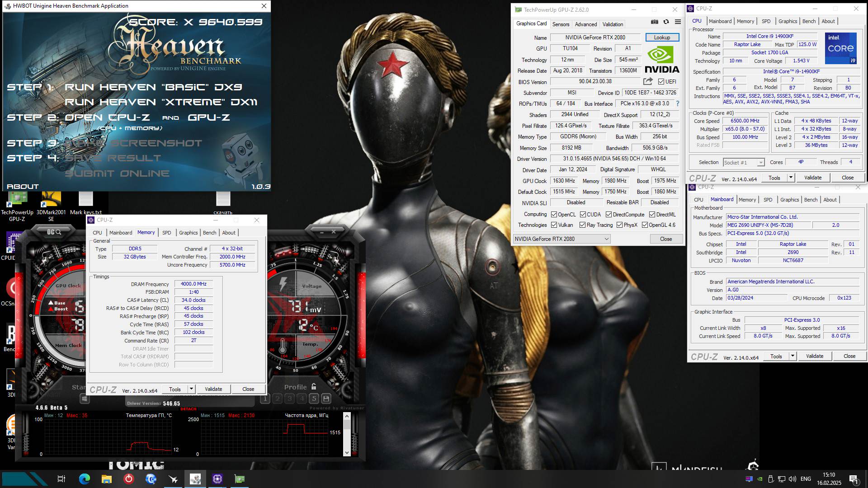Viewport: 868px width, 488px height.
Task: Open TechPowerUp GPU-Z desktop shortcut
Action: click(x=17, y=206)
